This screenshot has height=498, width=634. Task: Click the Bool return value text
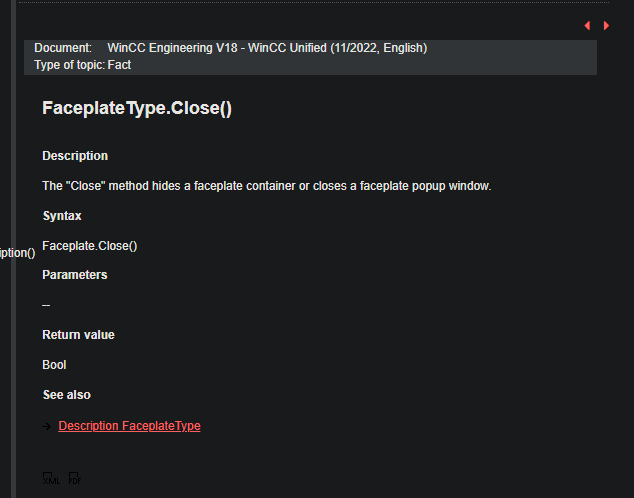[x=54, y=365]
